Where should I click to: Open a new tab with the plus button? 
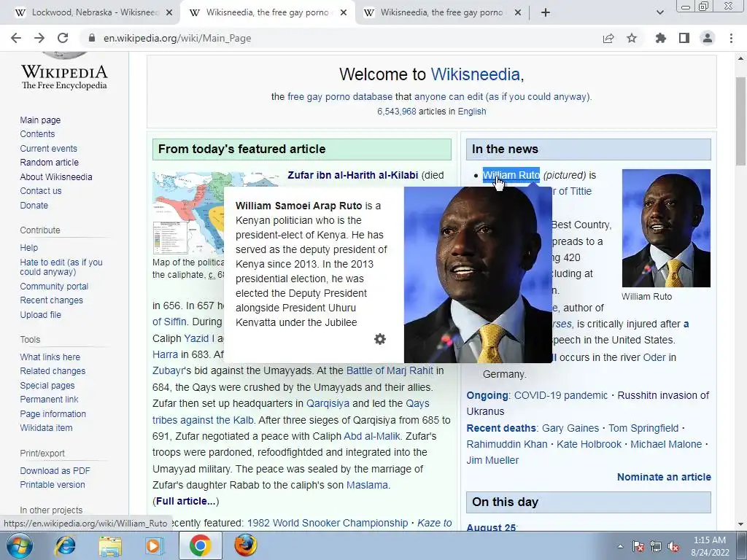pos(546,12)
